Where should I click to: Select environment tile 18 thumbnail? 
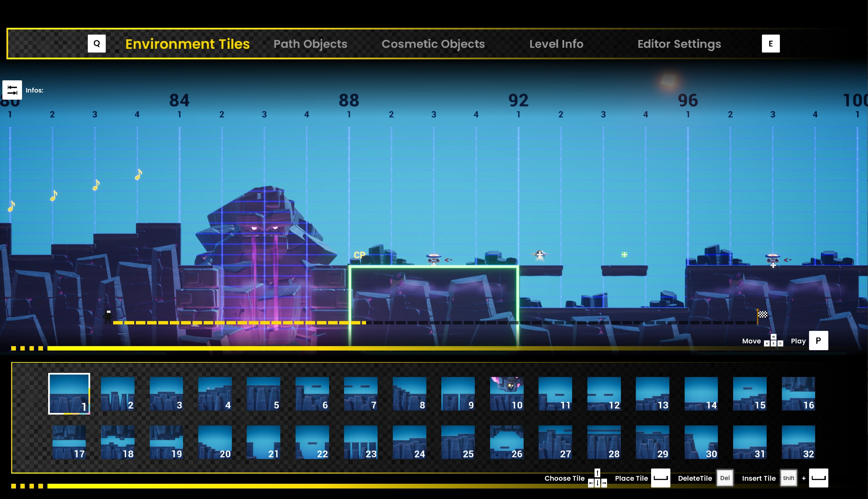118,442
